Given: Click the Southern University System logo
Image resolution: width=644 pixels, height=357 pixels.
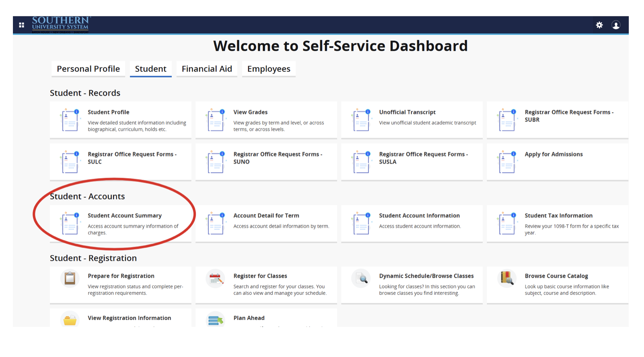Looking at the screenshot, I should pos(61,24).
